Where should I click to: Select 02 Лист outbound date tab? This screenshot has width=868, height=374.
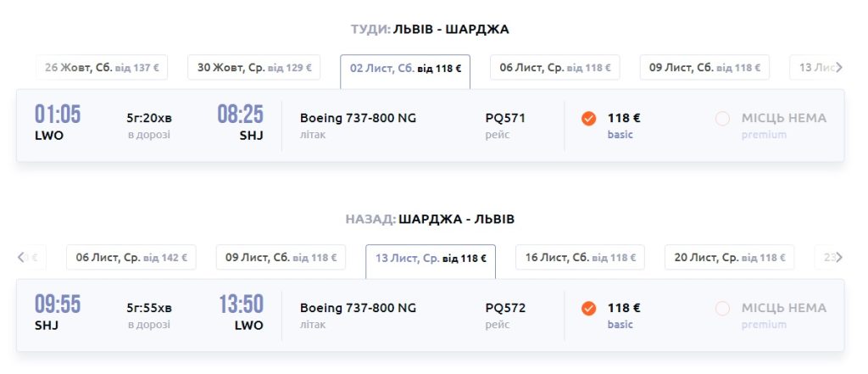click(x=405, y=69)
